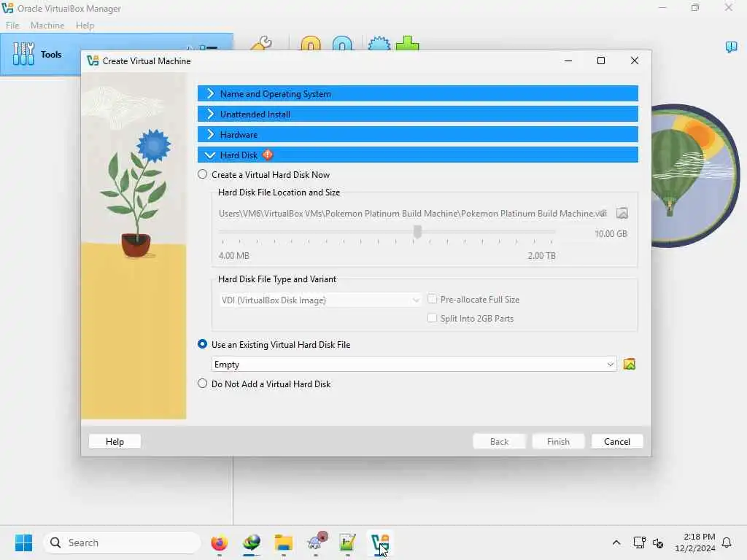Click the green Add machine toolbar icon
This screenshot has width=747, height=560.
coord(407,43)
